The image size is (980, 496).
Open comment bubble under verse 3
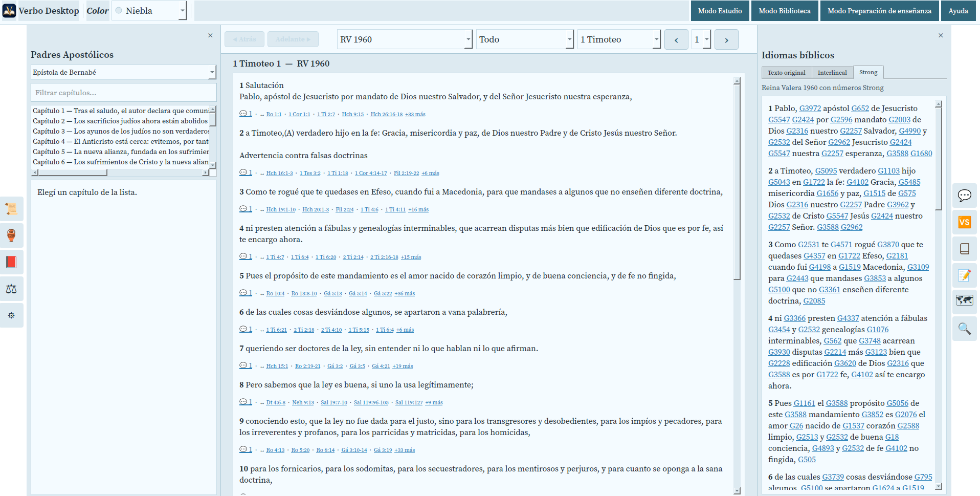[246, 209]
